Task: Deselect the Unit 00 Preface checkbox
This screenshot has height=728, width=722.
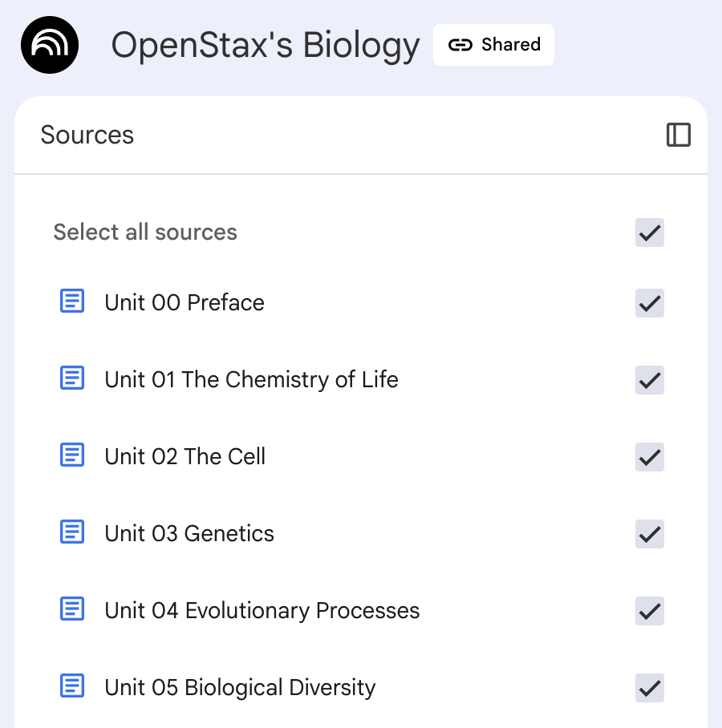Action: pyautogui.click(x=649, y=303)
